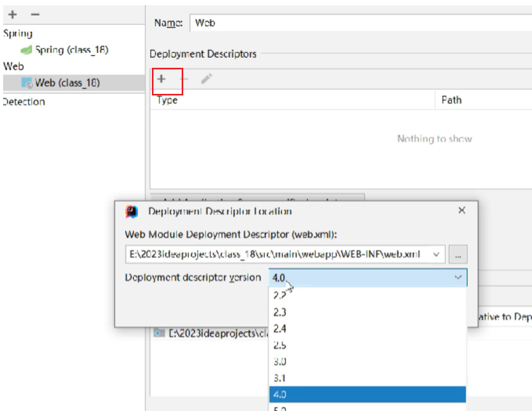Viewport: 532px width, 411px height.
Task: Click the Path column header
Action: point(451,100)
